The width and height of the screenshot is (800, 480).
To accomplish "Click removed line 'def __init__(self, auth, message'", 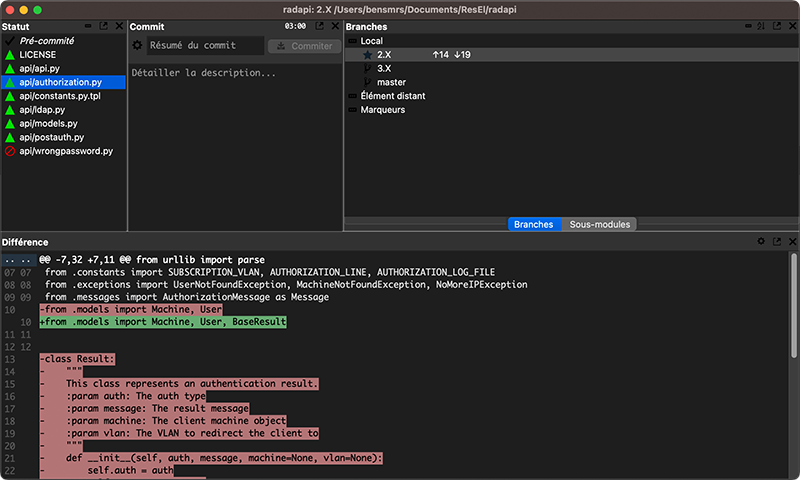I will tap(211, 458).
